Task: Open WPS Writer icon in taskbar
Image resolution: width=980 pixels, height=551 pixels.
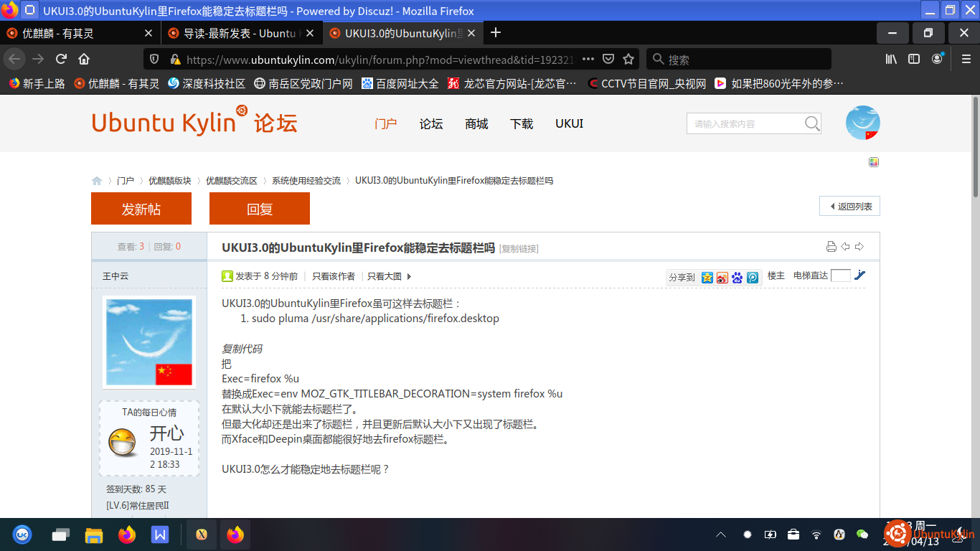Action: click(160, 534)
